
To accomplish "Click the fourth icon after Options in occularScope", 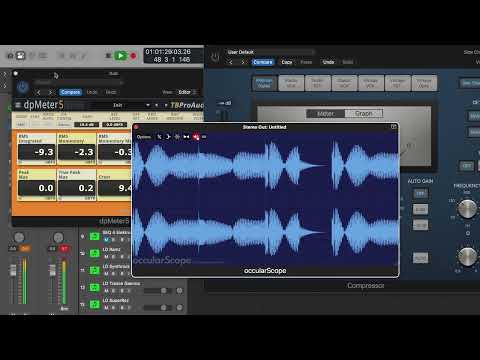I will click(x=186, y=137).
